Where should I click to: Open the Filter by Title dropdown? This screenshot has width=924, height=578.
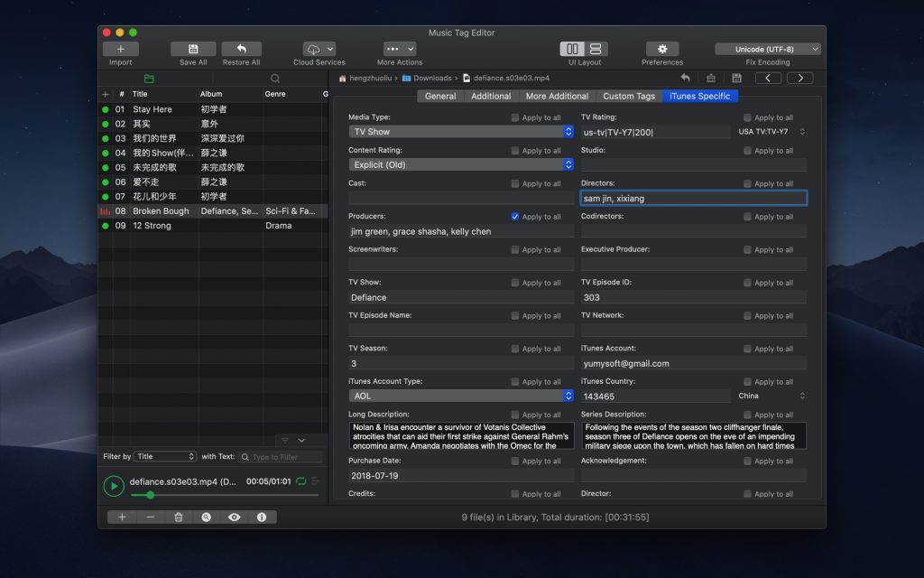[164, 456]
